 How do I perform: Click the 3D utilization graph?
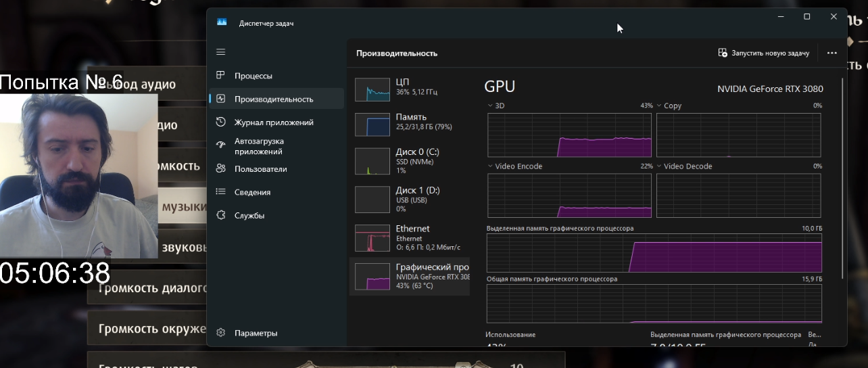click(x=569, y=135)
